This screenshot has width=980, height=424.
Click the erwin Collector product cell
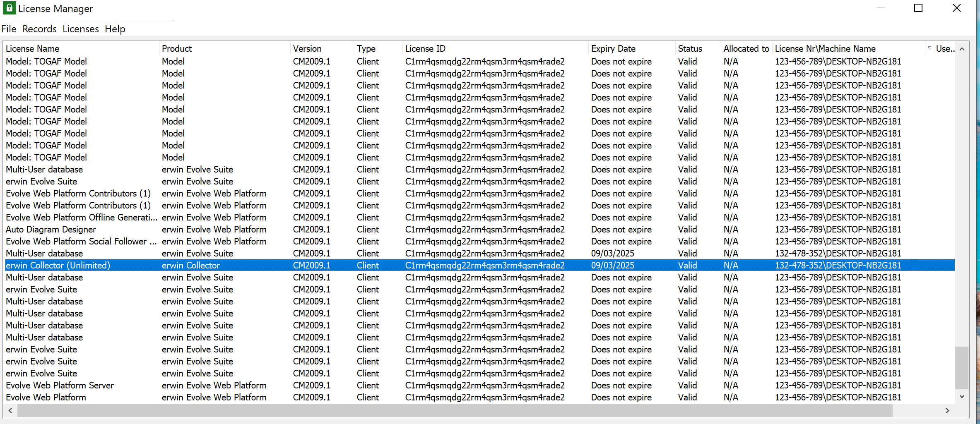click(x=190, y=265)
